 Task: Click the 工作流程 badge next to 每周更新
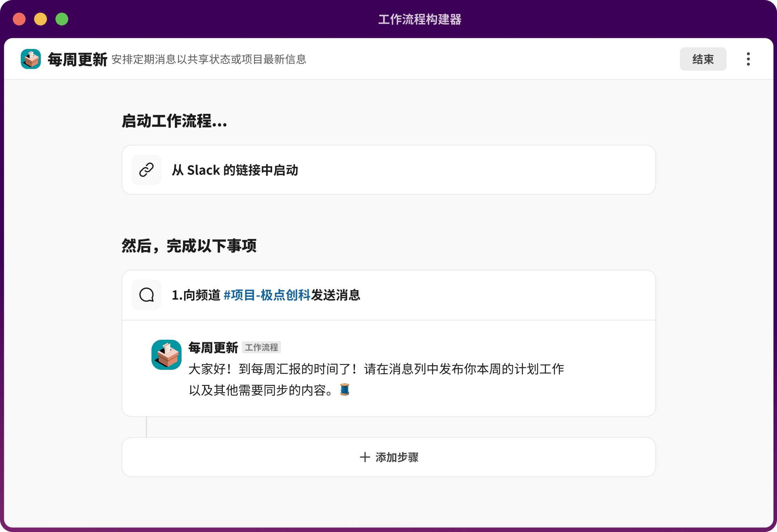coord(261,348)
